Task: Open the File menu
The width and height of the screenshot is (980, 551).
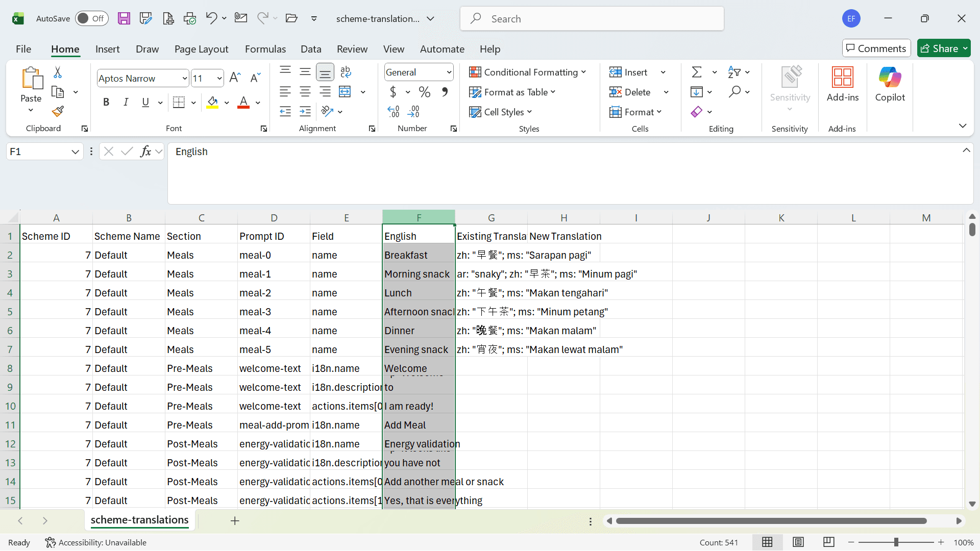Action: click(x=23, y=49)
